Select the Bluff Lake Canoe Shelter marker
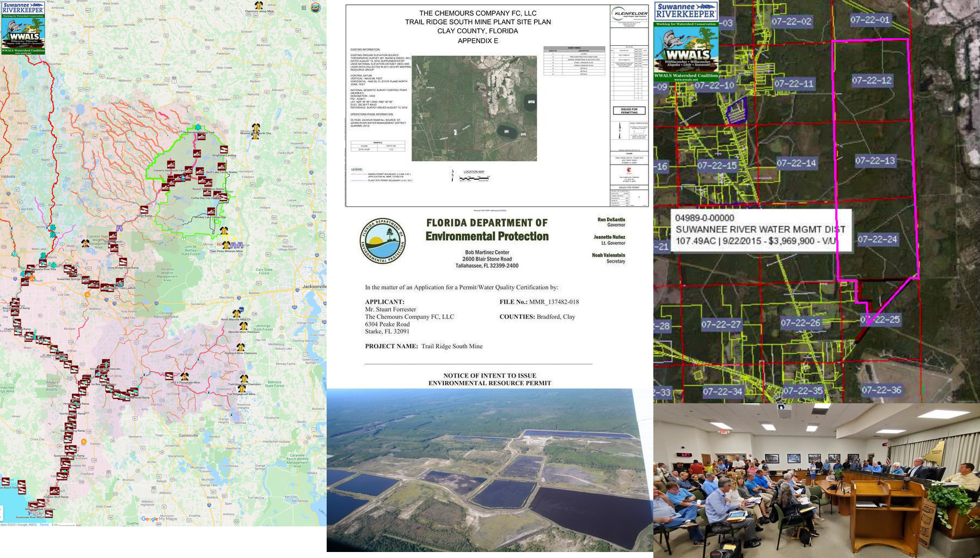This screenshot has width=980, height=558. (x=221, y=167)
